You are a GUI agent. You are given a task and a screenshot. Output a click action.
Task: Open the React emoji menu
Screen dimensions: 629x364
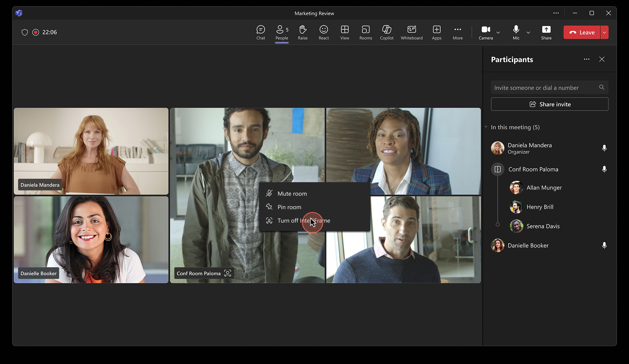[324, 32]
